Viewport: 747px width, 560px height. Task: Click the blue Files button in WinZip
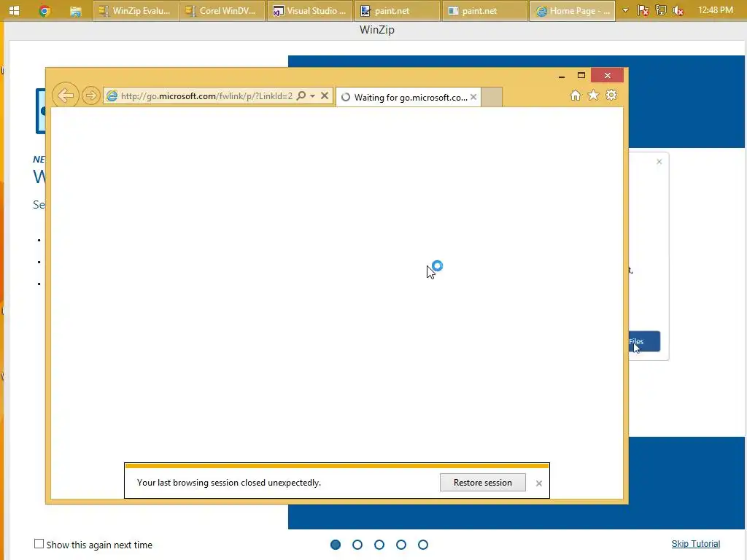click(x=645, y=341)
